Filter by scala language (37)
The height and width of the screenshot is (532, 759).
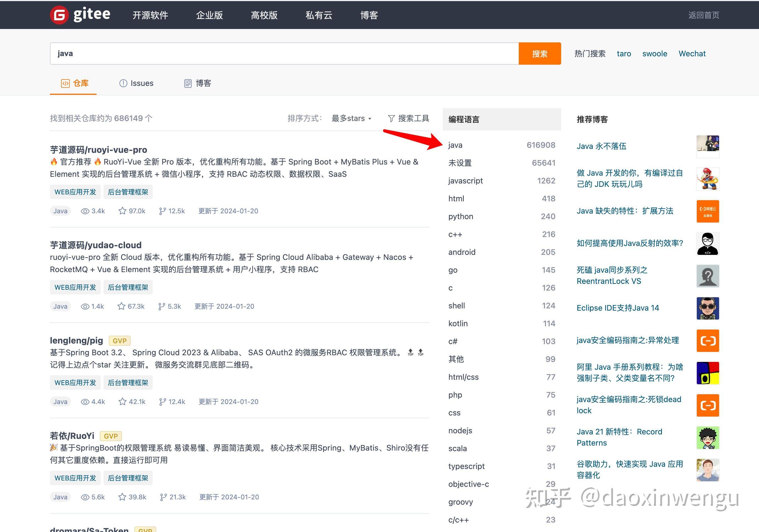501,448
